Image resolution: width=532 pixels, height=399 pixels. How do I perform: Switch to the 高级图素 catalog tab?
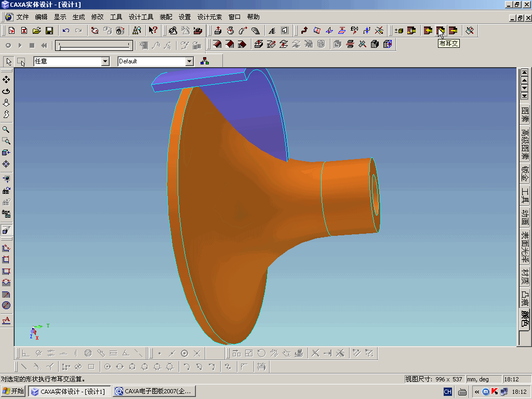525,144
